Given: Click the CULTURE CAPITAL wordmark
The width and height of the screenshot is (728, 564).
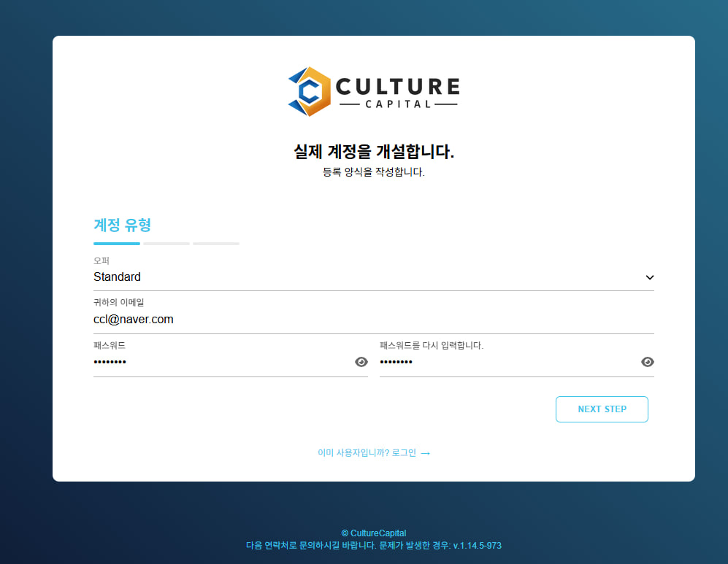Looking at the screenshot, I should tap(397, 93).
